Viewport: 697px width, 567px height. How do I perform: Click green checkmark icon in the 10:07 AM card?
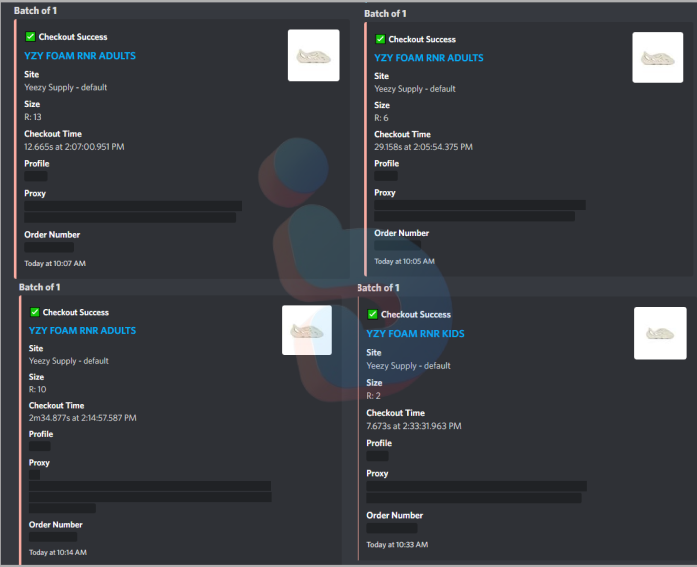[x=30, y=36]
